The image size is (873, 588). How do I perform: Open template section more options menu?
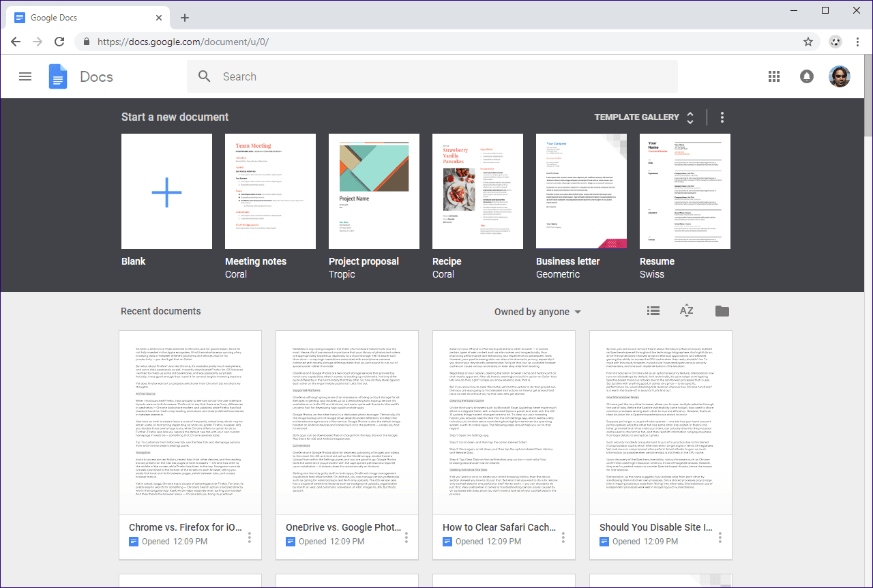click(x=722, y=117)
